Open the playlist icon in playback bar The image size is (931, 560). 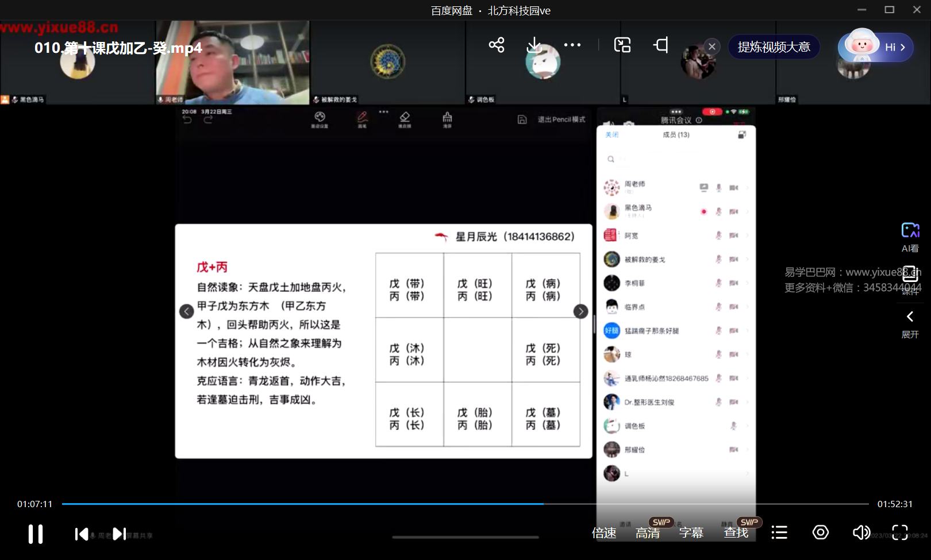click(779, 532)
